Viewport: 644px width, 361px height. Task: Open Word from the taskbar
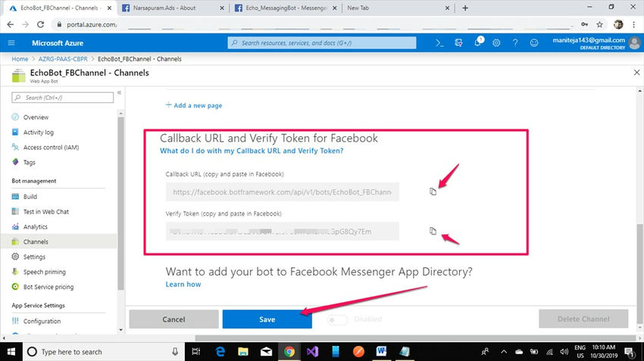point(381,352)
